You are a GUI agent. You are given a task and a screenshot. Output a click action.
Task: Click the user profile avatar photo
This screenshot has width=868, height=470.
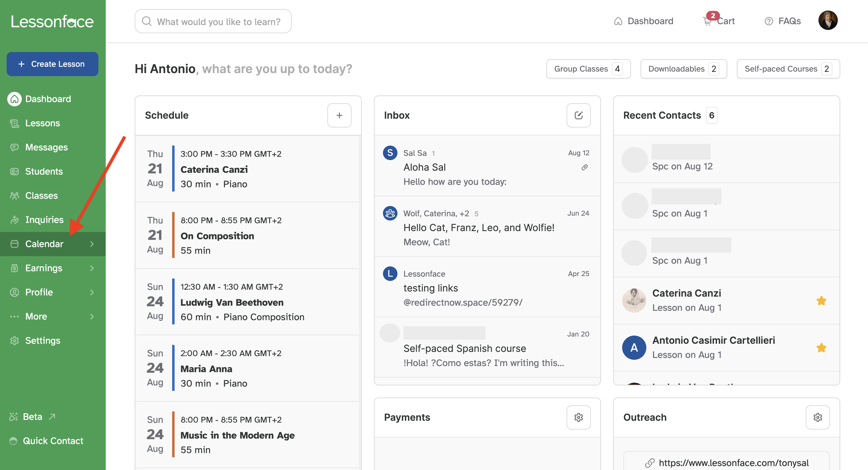pos(828,20)
